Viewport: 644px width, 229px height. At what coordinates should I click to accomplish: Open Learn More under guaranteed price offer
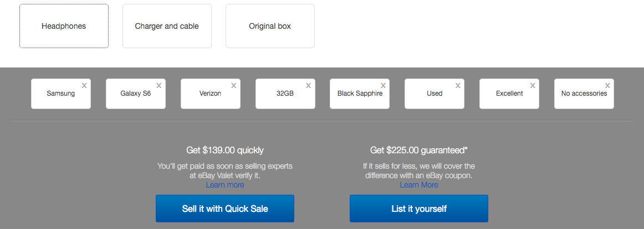pyautogui.click(x=419, y=185)
